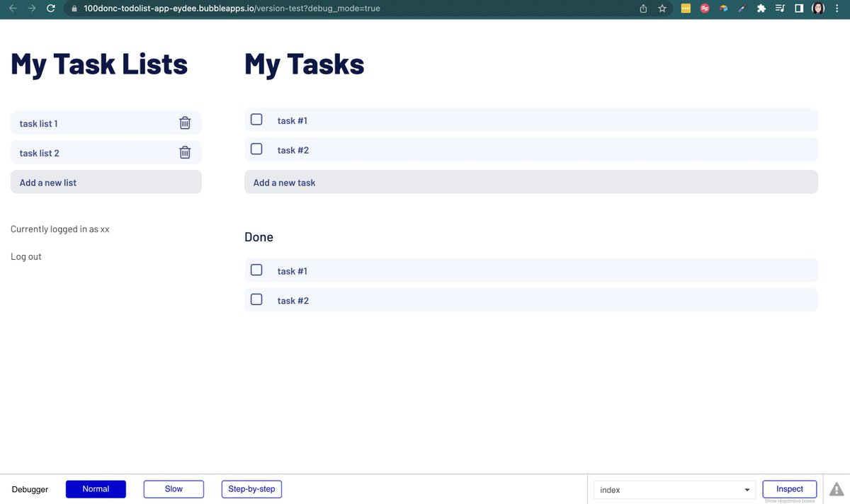
Task: Check the first checkbox under Done
Action: tap(256, 270)
